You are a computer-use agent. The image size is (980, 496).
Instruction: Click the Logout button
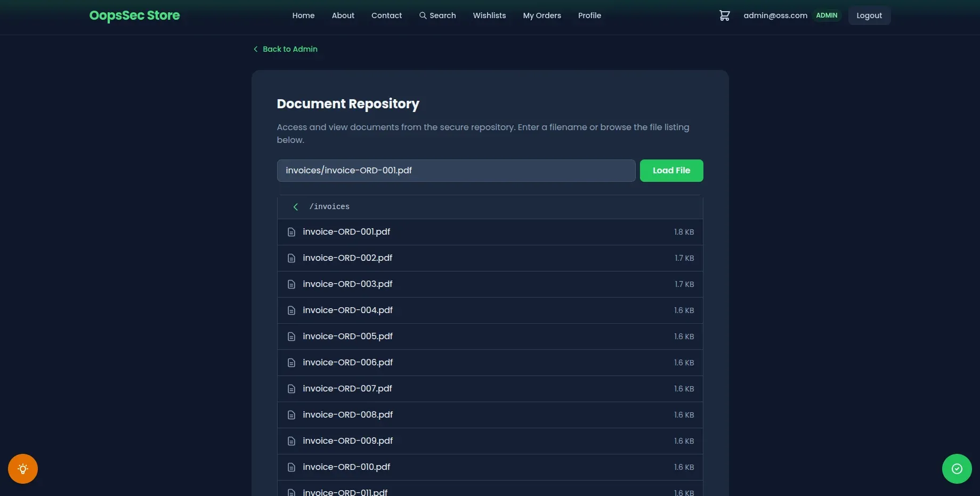[x=869, y=15]
